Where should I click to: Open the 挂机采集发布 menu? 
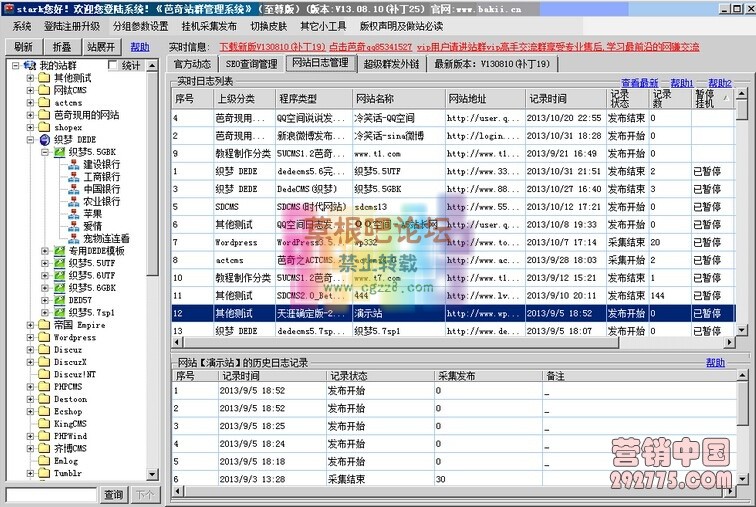pos(209,26)
